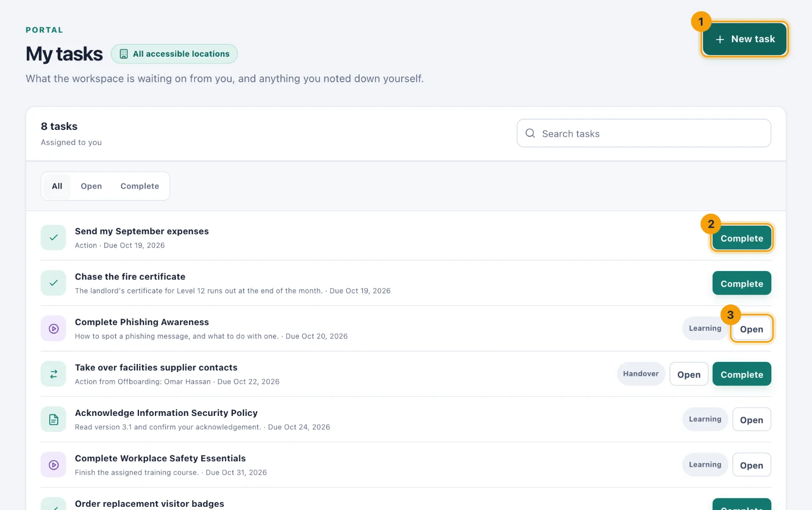The image size is (812, 510).
Task: Click the checkmark icon beside Chase the fire certificate
Action: [53, 283]
